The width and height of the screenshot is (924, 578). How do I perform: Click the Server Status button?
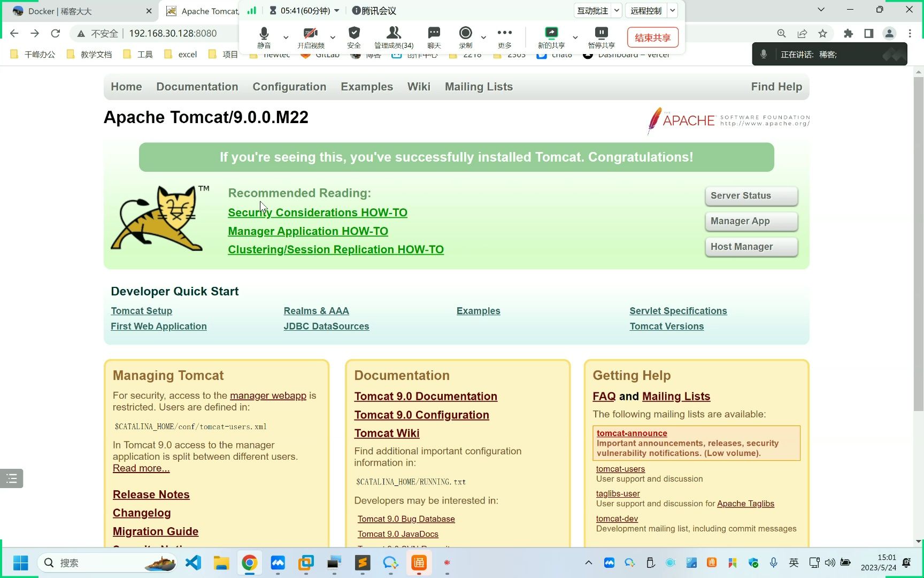[751, 196]
